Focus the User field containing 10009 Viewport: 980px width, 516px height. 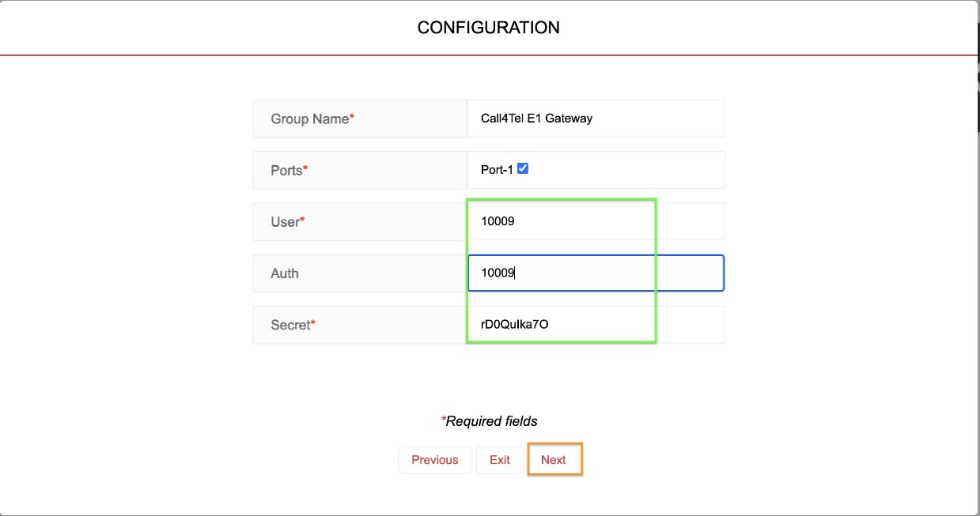pos(595,221)
